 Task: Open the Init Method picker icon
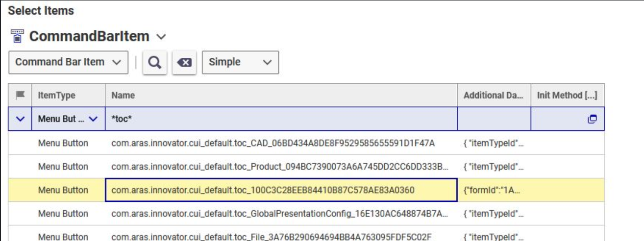(x=592, y=119)
